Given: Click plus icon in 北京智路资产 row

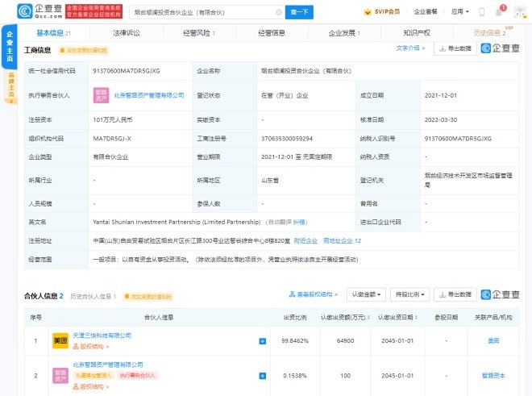Looking at the screenshot, I should tap(262, 376).
